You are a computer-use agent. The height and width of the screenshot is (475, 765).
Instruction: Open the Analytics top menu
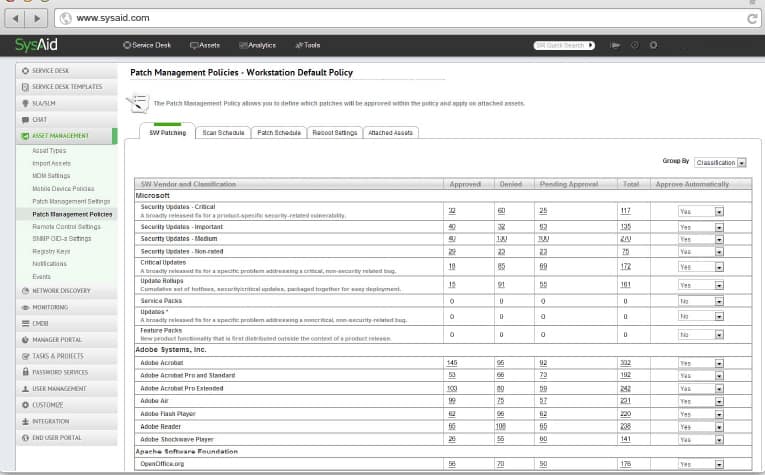pos(257,45)
